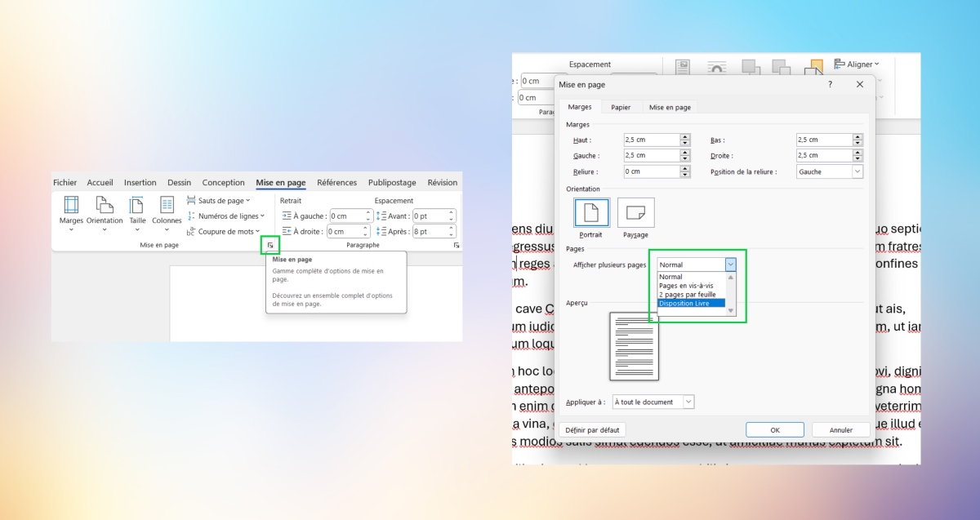Switch to the Révision ribbon tab
This screenshot has height=520, width=980.
(443, 183)
